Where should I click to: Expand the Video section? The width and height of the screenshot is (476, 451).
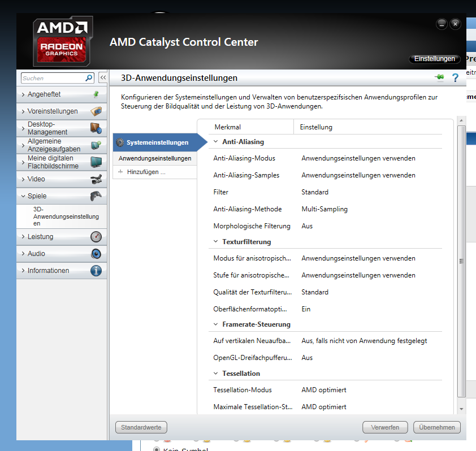pos(23,179)
